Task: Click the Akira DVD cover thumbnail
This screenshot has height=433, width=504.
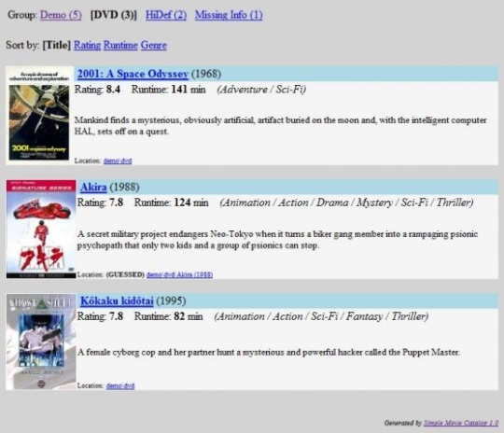Action: tap(41, 229)
